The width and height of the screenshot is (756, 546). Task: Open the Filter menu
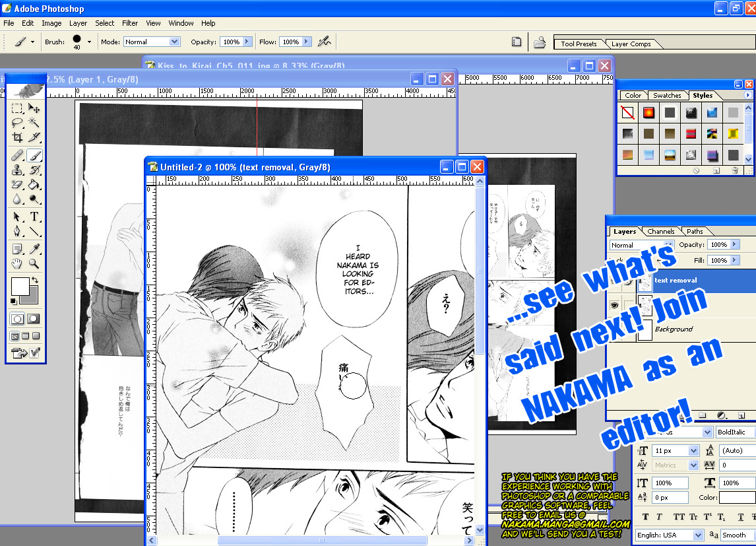130,23
